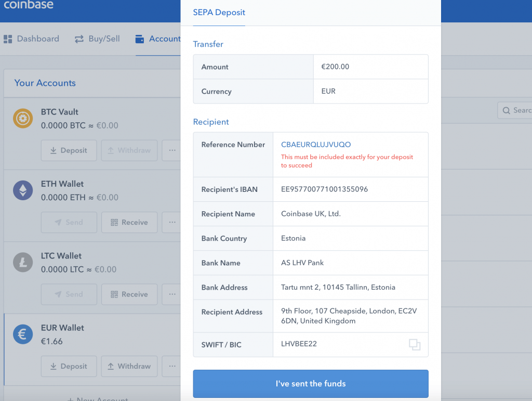Image resolution: width=532 pixels, height=401 pixels.
Task: Click the IBAN EE957700771001355096
Action: (x=324, y=189)
